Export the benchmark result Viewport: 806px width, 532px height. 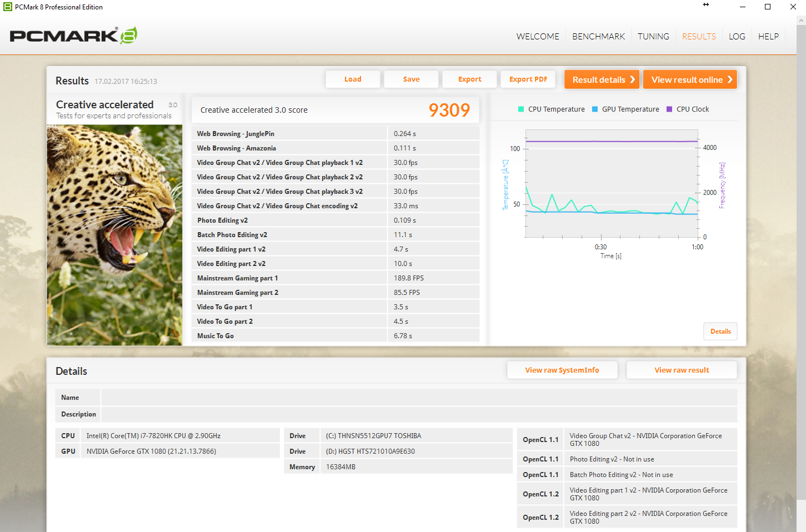tap(469, 79)
